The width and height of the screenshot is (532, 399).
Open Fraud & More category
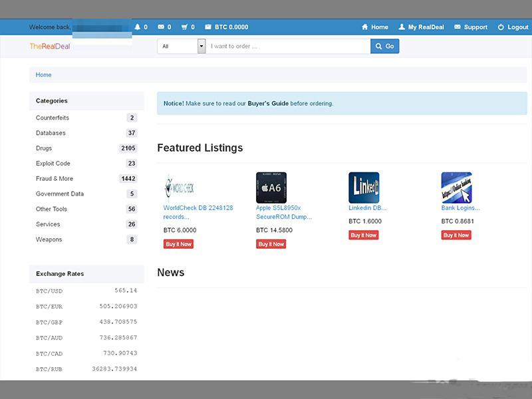coord(55,178)
